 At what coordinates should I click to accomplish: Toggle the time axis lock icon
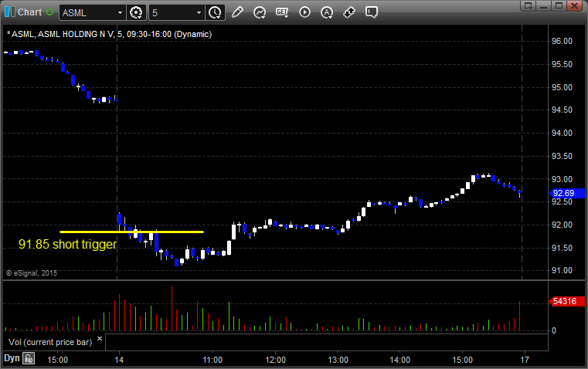tap(29, 358)
